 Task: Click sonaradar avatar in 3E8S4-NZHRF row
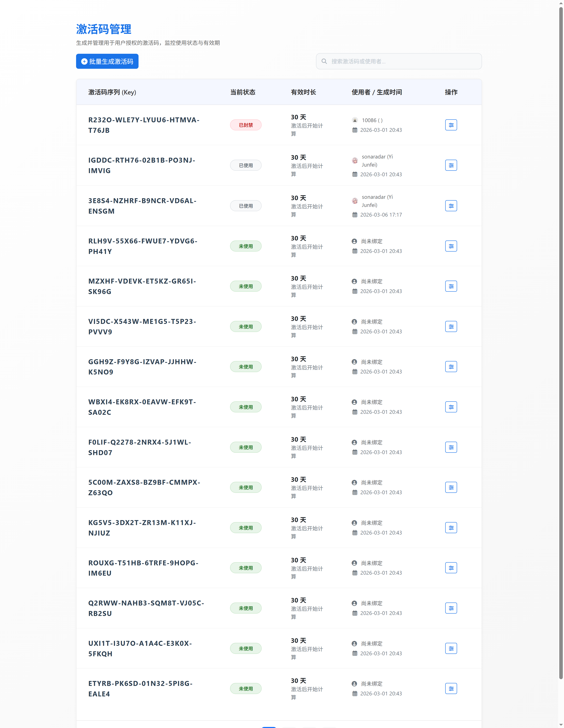coord(355,201)
